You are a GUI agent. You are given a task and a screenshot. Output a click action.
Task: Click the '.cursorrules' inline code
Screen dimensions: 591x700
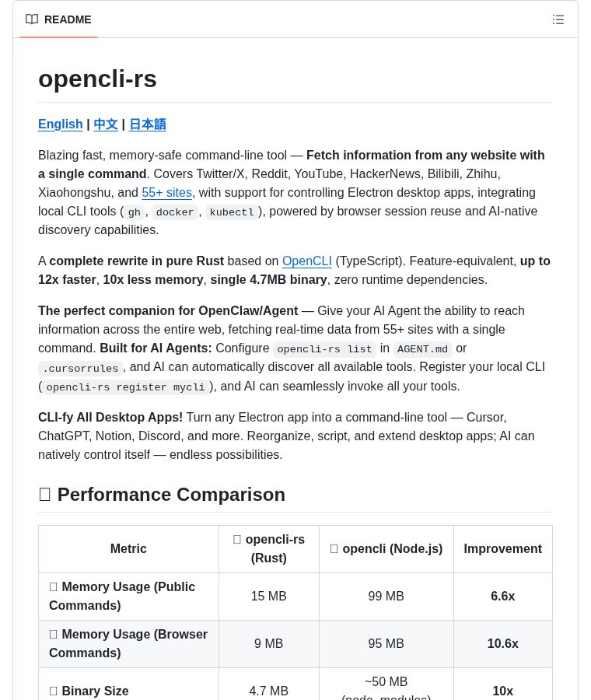pos(81,369)
